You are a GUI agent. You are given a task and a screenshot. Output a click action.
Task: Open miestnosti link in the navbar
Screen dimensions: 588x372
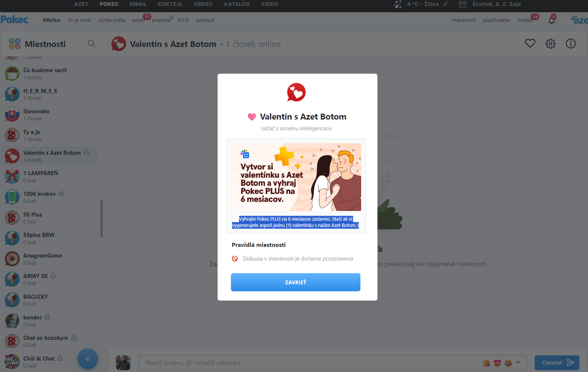pyautogui.click(x=464, y=20)
